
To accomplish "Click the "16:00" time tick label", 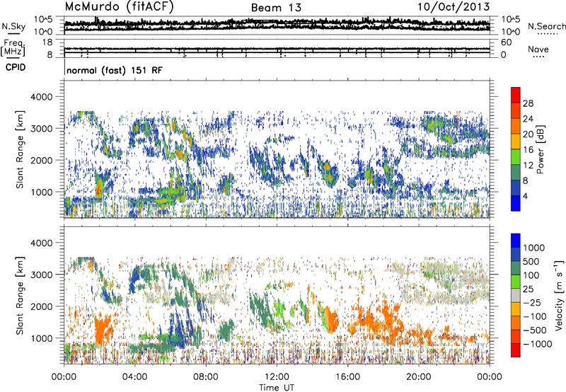I will (x=347, y=377).
